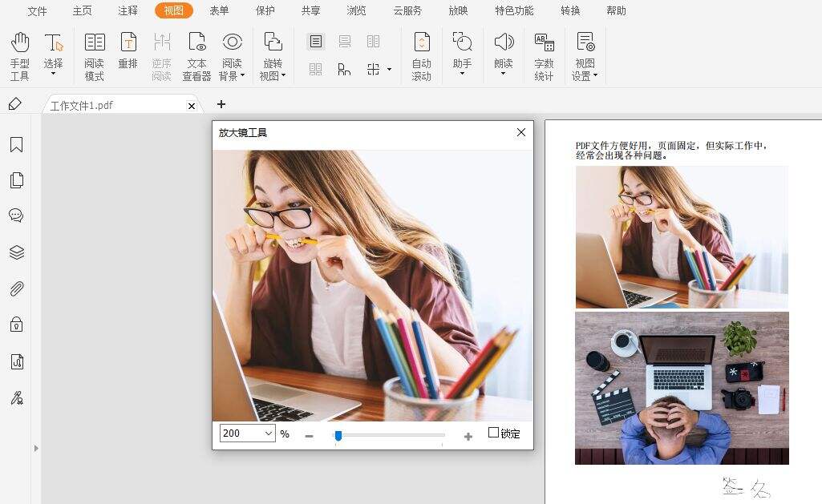Click the Reflow tool
Image resolution: width=822 pixels, height=504 pixels.
tap(128, 53)
